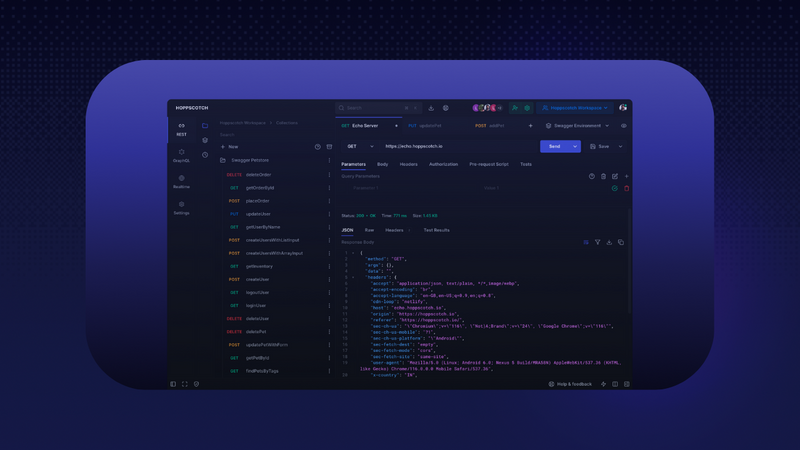Delete Parameter 1 red trash icon
Viewport: 800px width, 450px height.
pyautogui.click(x=627, y=188)
